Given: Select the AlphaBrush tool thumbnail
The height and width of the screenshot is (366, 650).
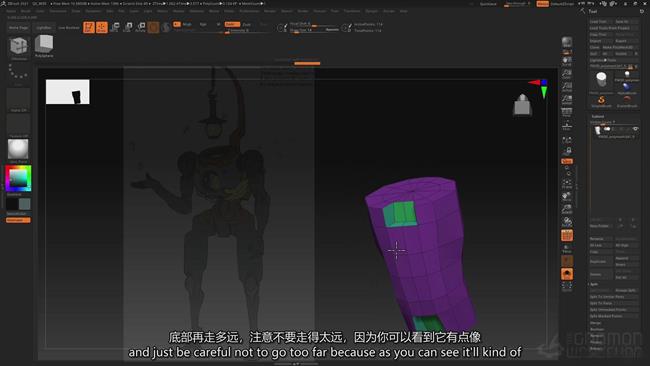Looking at the screenshot, I should pyautogui.click(x=627, y=88).
